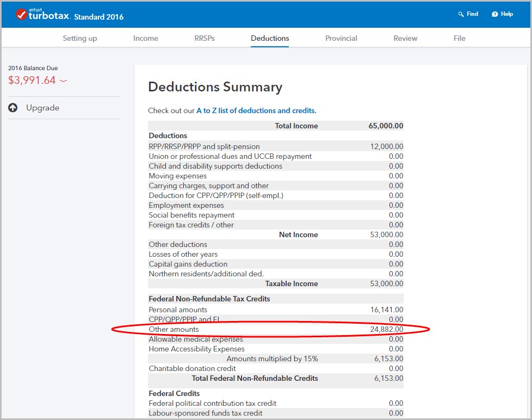This screenshot has height=420, width=532.
Task: Open A to Z list of deductions link
Action: coord(256,110)
